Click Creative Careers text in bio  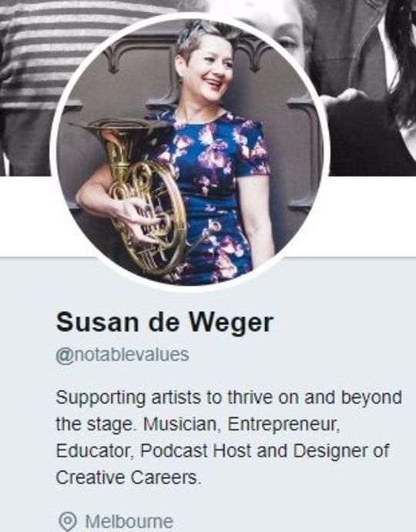[x=129, y=477]
